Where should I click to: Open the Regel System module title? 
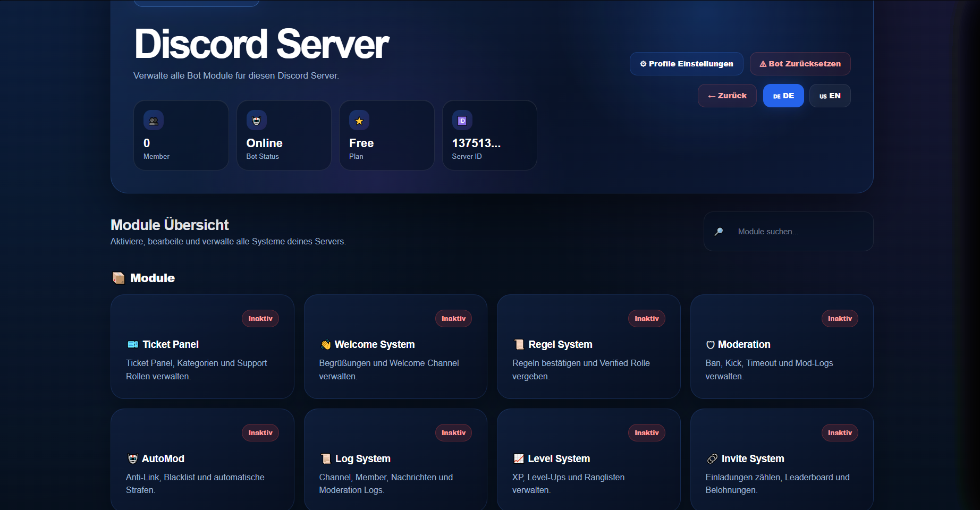point(560,344)
